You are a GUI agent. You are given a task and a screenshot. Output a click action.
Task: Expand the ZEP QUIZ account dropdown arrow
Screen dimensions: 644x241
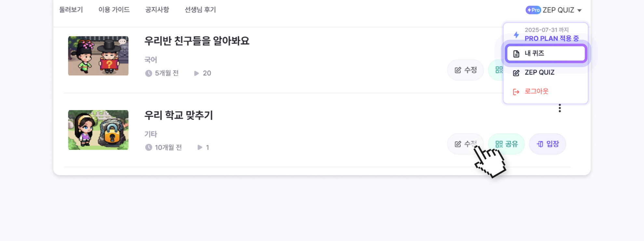(x=579, y=10)
